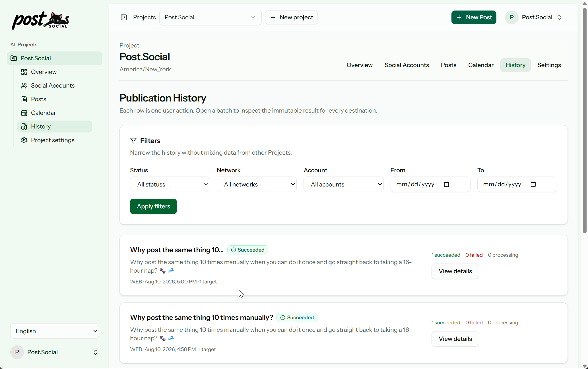This screenshot has height=369, width=588.
Task: Open the Account filter dropdown
Action: (343, 184)
